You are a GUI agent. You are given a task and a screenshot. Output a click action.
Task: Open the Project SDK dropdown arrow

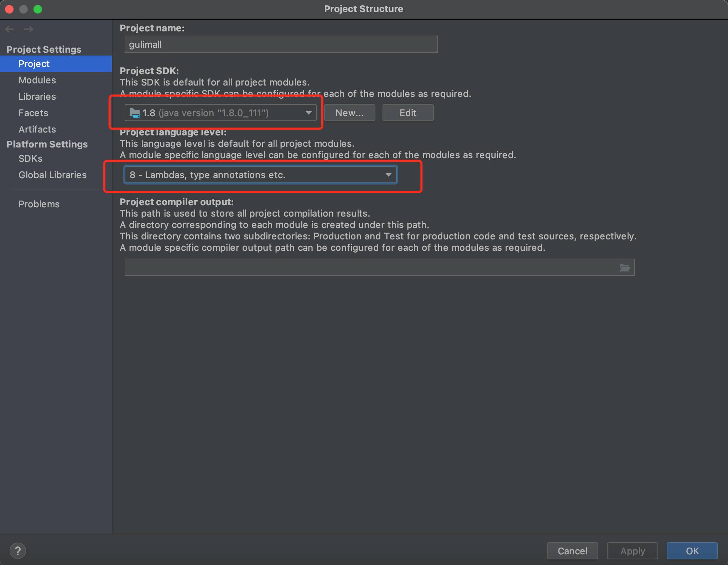coord(308,113)
